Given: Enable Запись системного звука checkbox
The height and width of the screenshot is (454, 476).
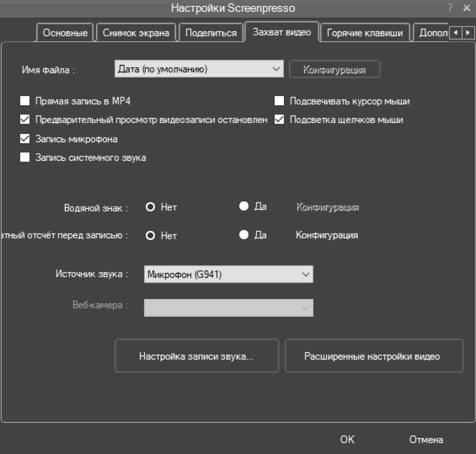Looking at the screenshot, I should [25, 158].
